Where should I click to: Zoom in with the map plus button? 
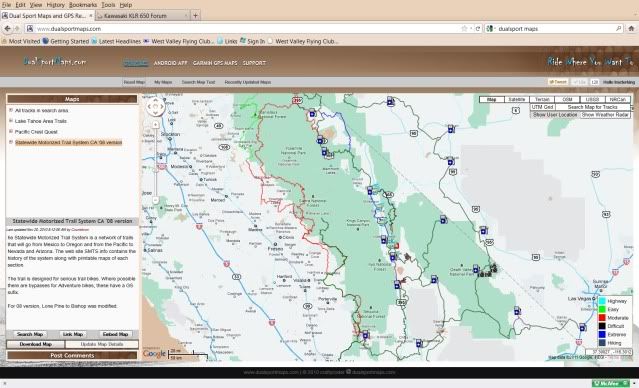click(x=155, y=125)
